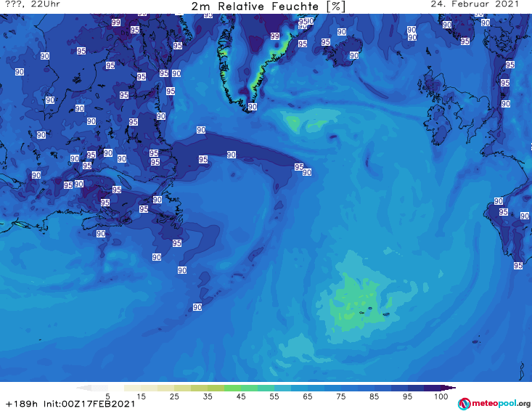This screenshot has width=532, height=411.
Task: Select the olive-yellow legend swatch left of 35
Action: (199, 388)
